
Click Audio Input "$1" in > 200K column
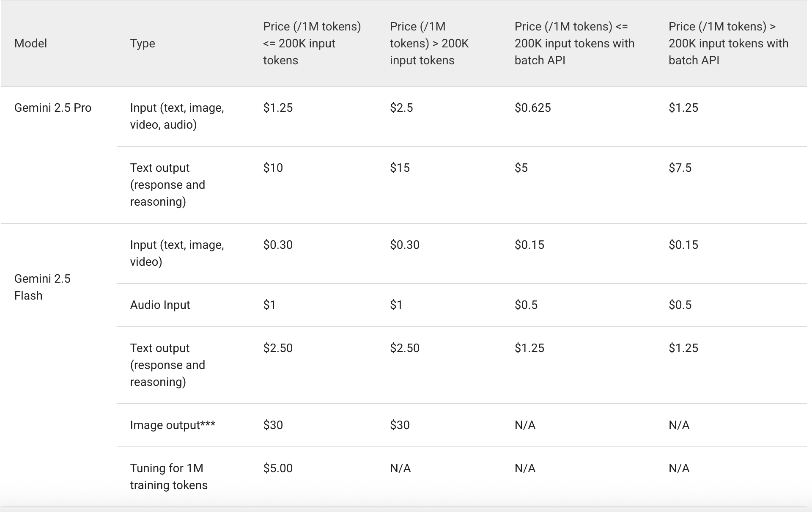pos(396,305)
